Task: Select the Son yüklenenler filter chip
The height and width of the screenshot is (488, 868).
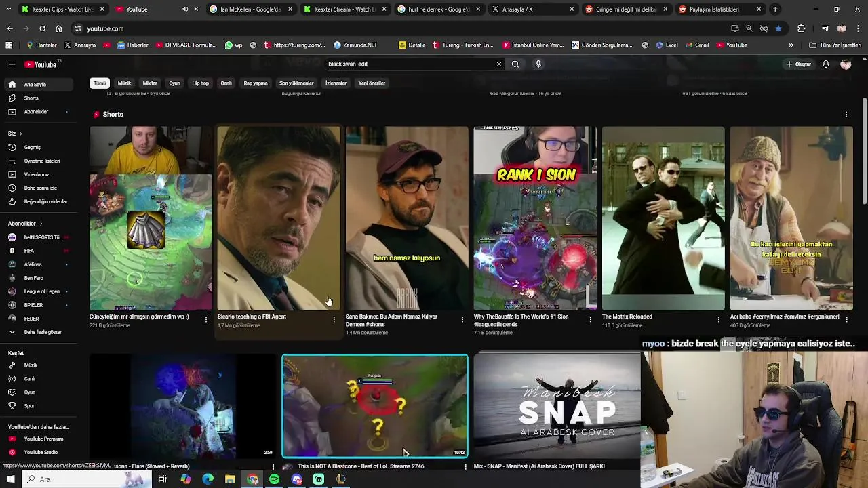Action: coord(296,83)
